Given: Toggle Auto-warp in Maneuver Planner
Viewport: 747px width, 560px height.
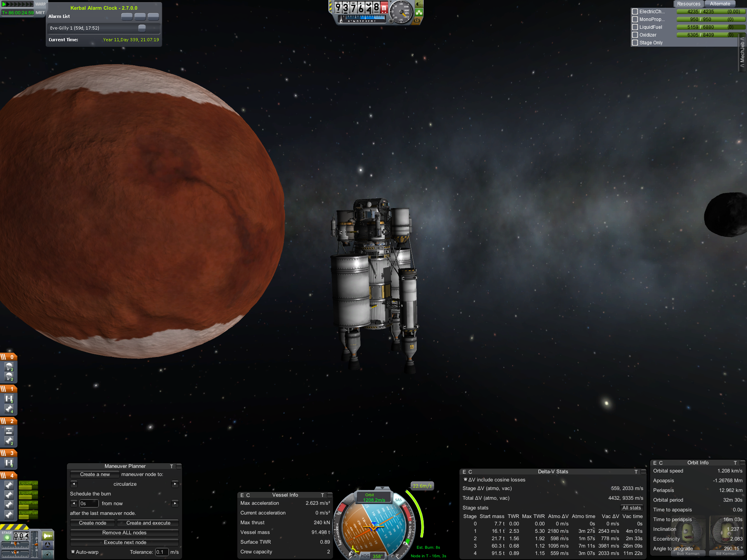Looking at the screenshot, I should coord(73,552).
